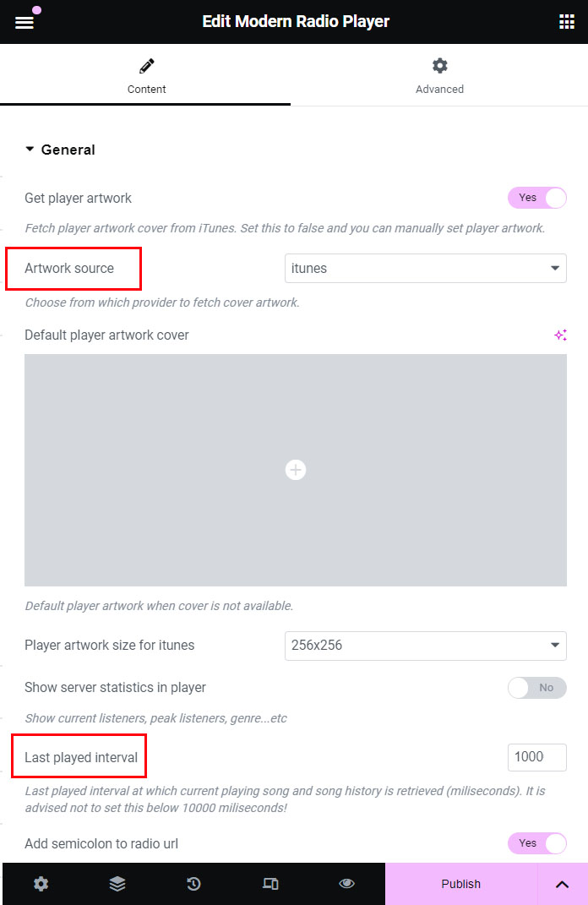Click the Last played interval input field
The image size is (588, 905).
[536, 757]
